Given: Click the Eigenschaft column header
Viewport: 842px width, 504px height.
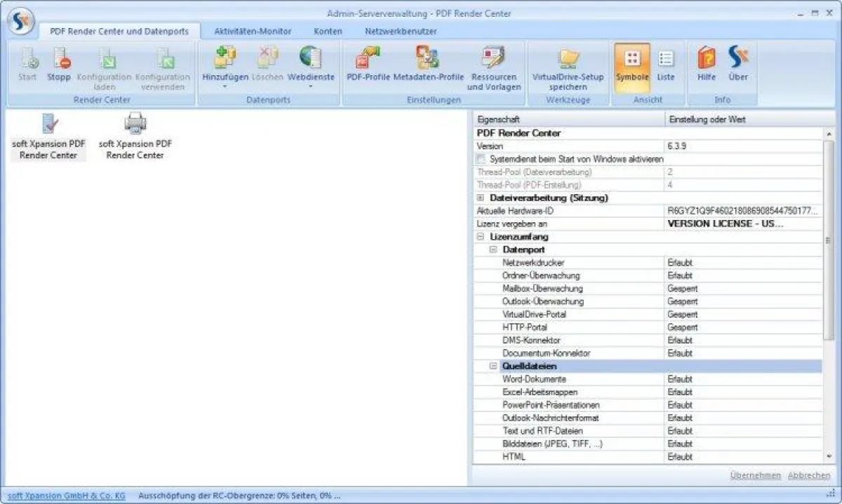Looking at the screenshot, I should 568,119.
